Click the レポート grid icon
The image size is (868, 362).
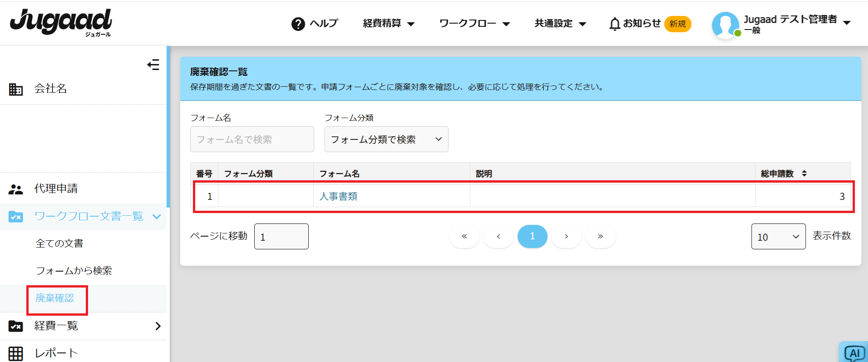pos(16,353)
